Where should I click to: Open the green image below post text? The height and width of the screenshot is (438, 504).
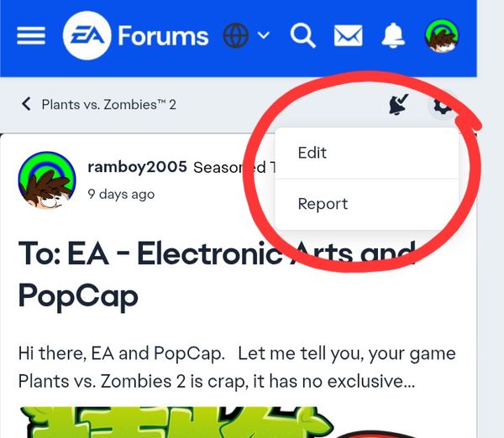coord(176,422)
